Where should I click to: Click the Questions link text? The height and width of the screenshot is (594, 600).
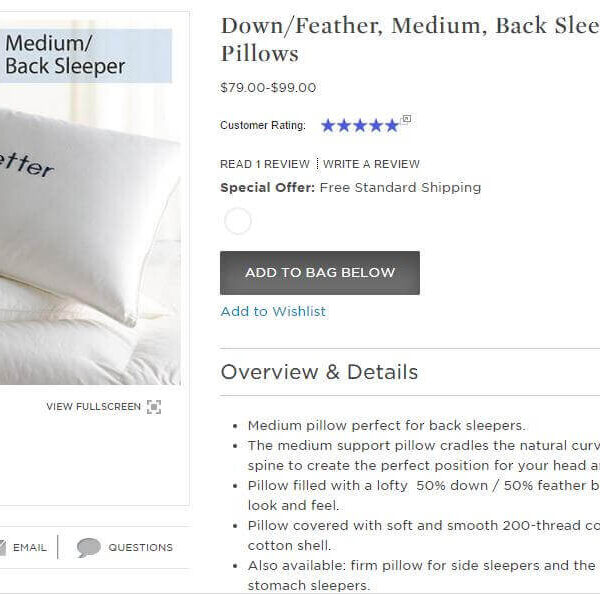pyautogui.click(x=140, y=548)
